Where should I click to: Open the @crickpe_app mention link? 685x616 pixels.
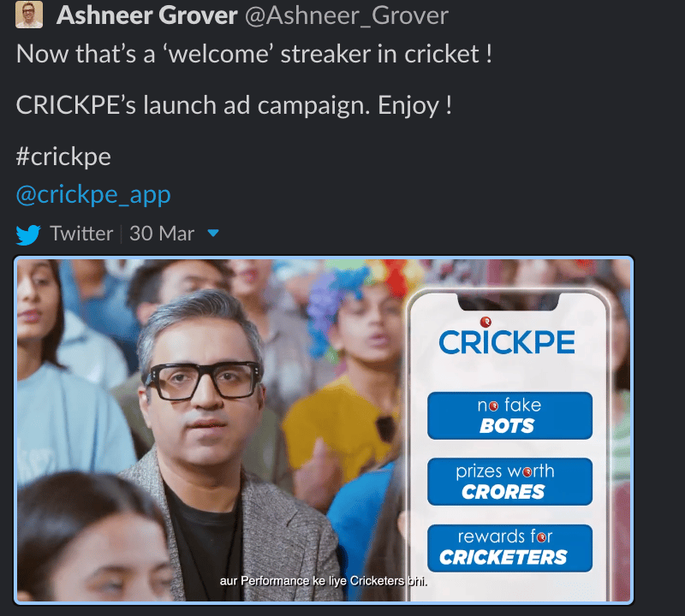93,194
